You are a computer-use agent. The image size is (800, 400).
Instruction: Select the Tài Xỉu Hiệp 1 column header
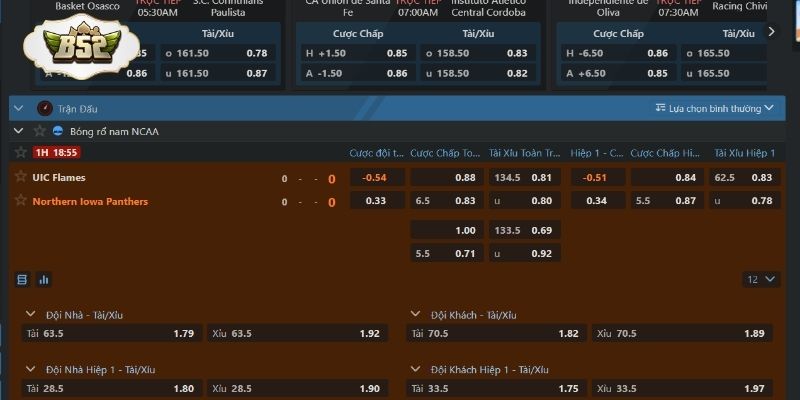(744, 153)
